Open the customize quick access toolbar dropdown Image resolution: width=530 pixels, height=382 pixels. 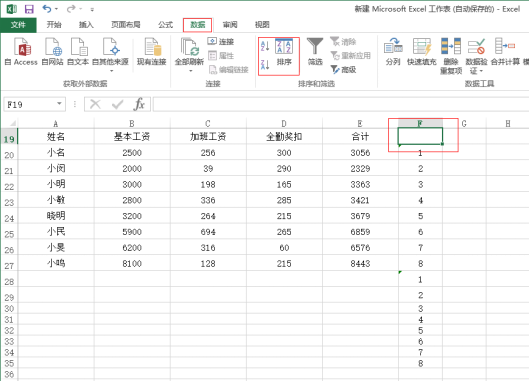92,9
